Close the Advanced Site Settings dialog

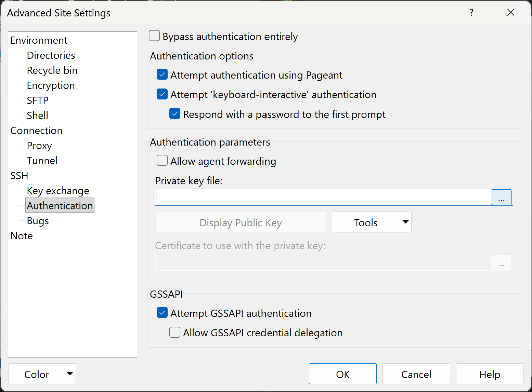click(x=511, y=13)
